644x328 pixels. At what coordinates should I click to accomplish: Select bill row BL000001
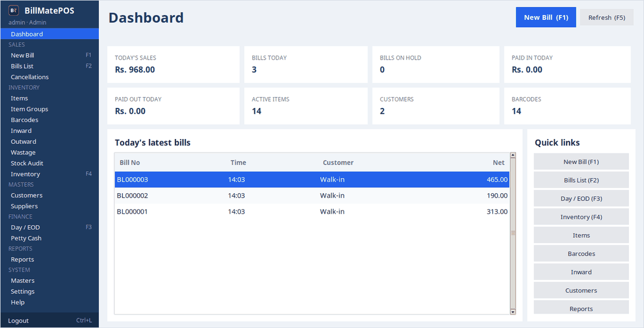[312, 212]
